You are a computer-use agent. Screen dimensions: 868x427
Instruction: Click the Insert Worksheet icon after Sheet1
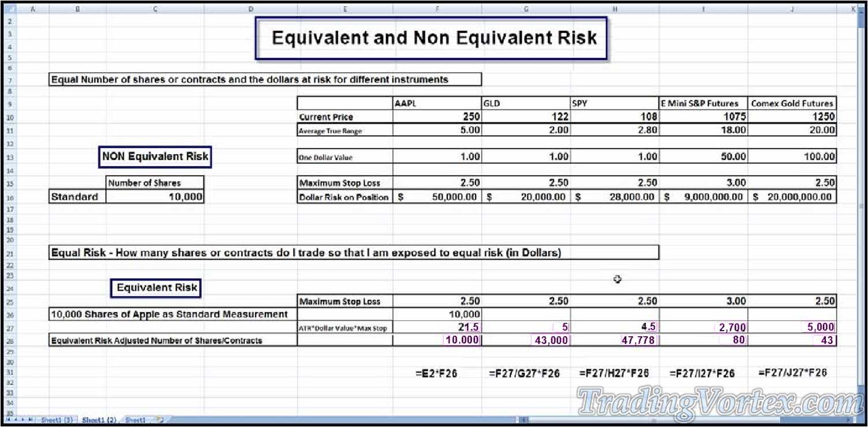point(159,421)
